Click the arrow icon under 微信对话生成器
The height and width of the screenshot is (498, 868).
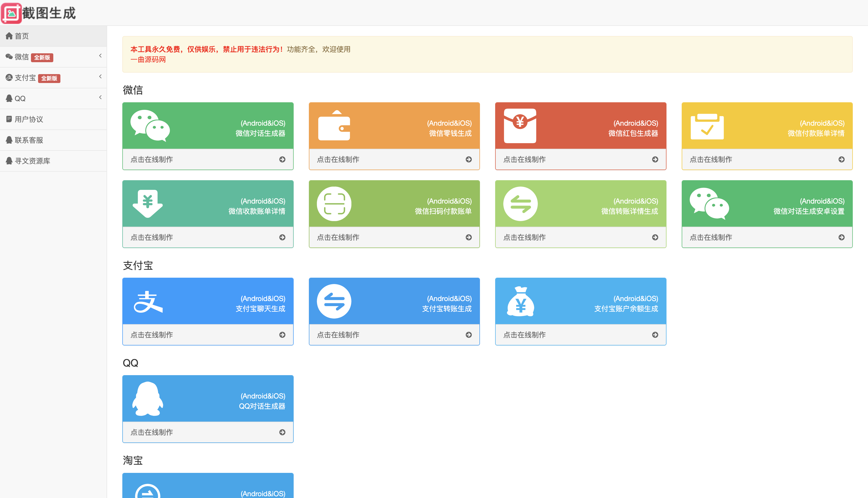(x=282, y=159)
